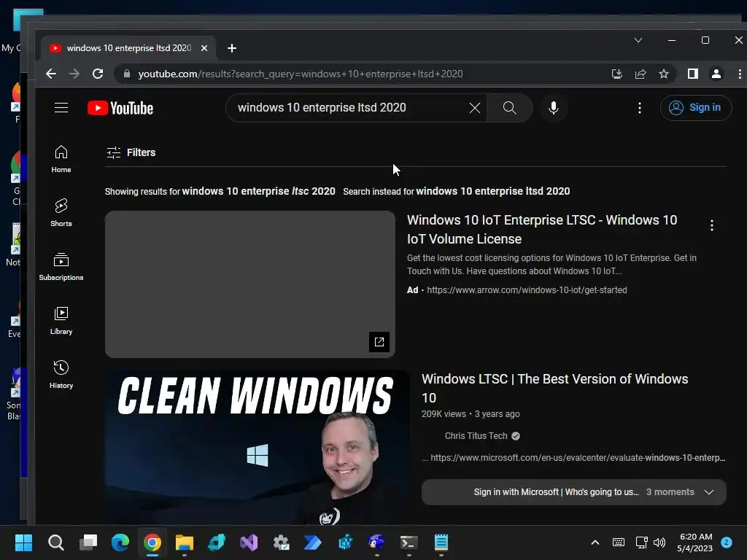747x560 pixels.
Task: Click the magnifier search button
Action: point(509,108)
